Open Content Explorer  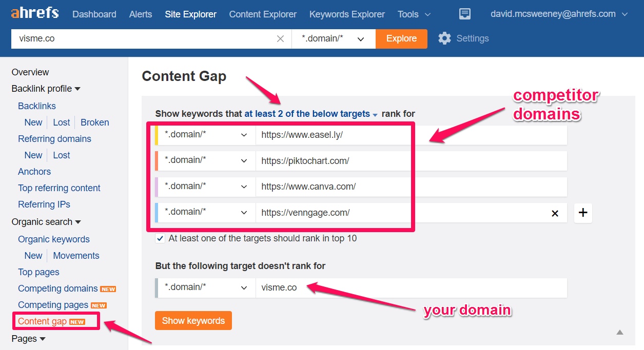coord(263,14)
